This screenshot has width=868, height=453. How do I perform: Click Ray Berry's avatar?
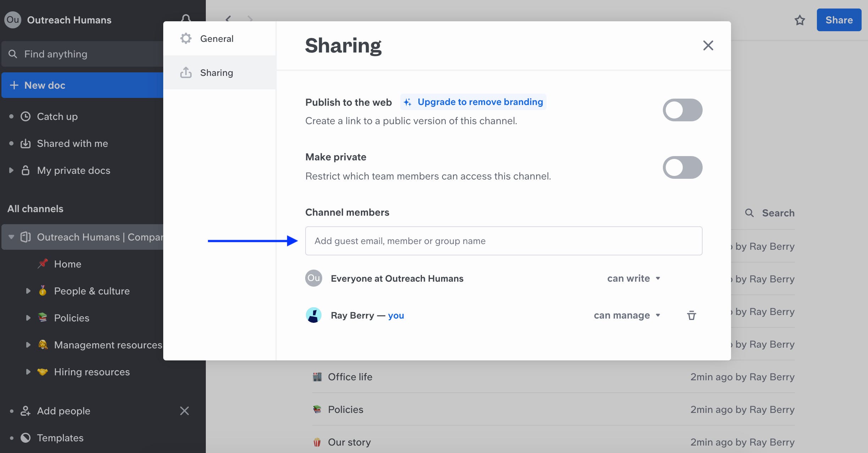(314, 315)
